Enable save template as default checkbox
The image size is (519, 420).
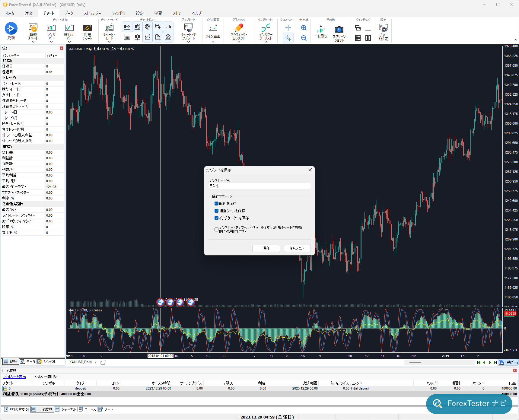pyautogui.click(x=216, y=229)
